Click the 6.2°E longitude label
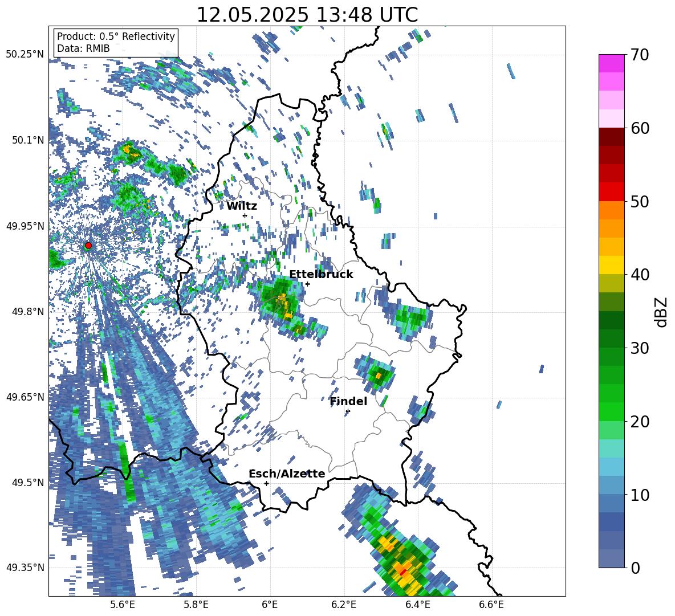675x616 pixels. coord(344,605)
